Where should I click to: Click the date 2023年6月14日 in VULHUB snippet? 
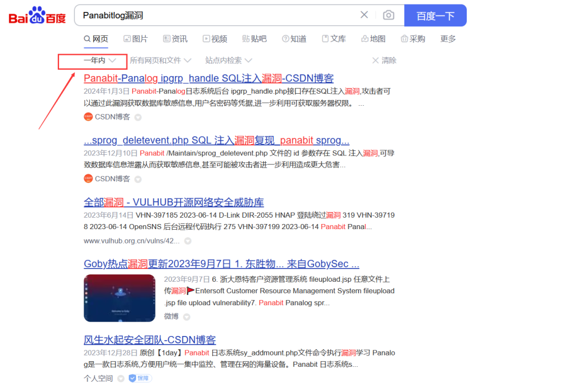pyautogui.click(x=108, y=215)
